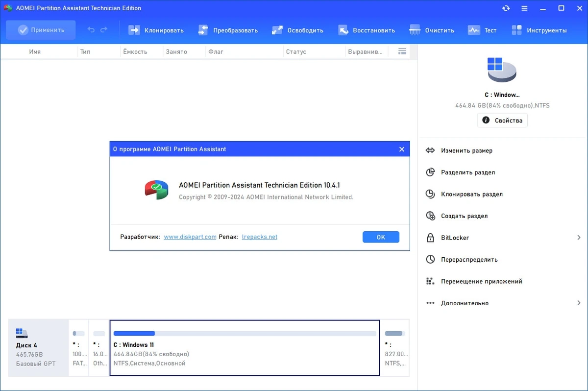Select Перераспределить in side panel
Screen dimensions: 588x391
[469, 260]
